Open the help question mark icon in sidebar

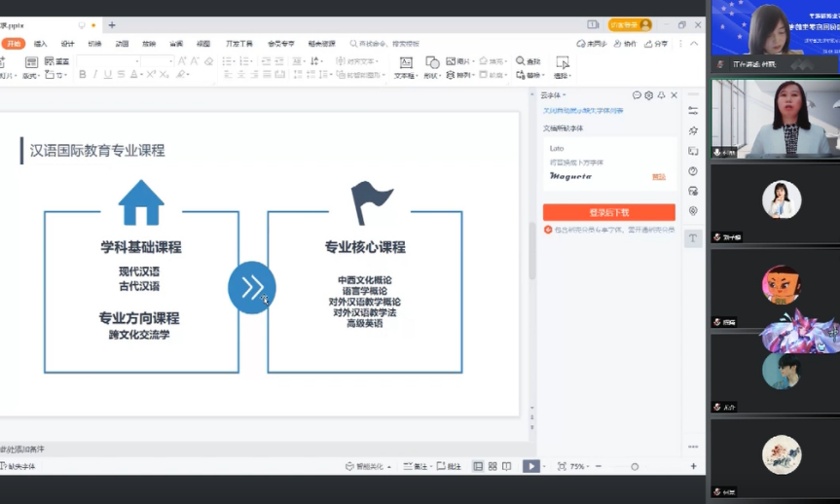pos(693,171)
